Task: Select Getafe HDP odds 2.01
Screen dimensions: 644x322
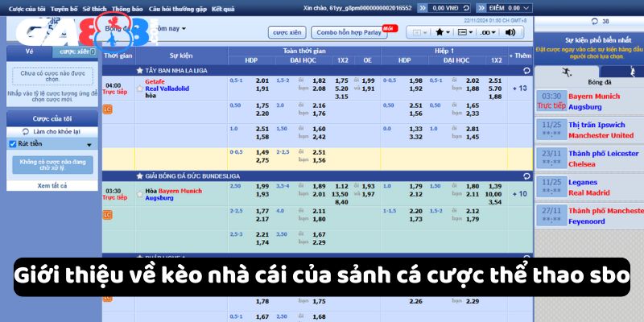Action: click(x=262, y=80)
